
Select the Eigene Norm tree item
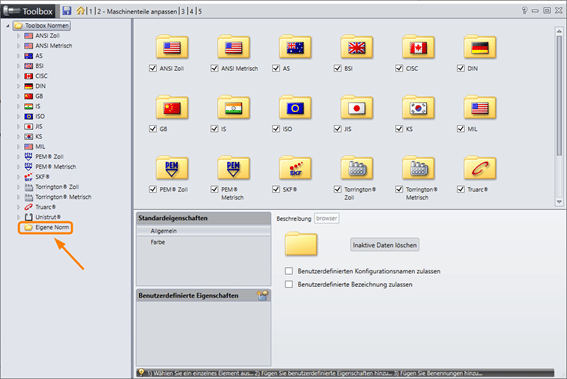point(52,227)
